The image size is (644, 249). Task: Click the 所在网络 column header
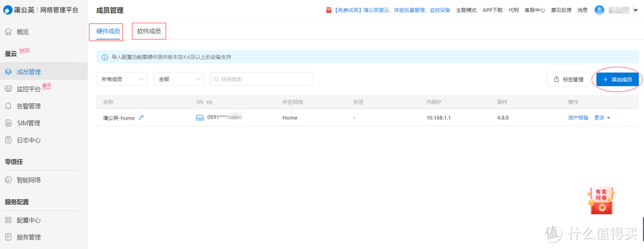point(292,102)
